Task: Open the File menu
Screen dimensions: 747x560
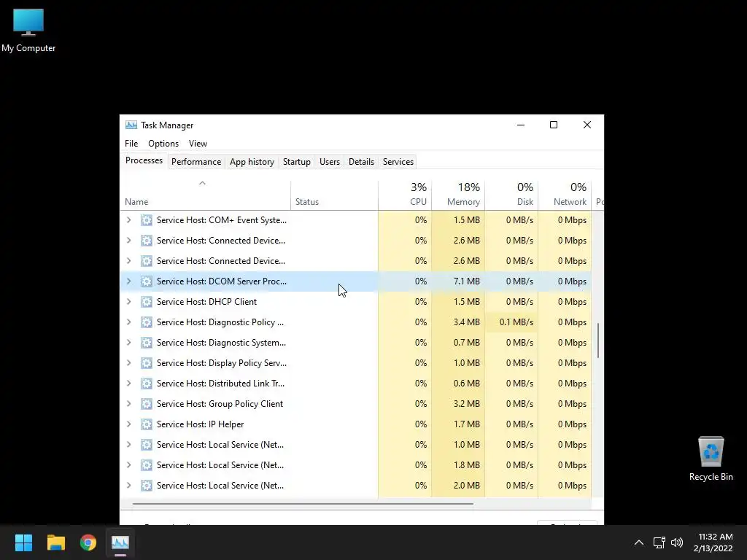Action: (131, 144)
